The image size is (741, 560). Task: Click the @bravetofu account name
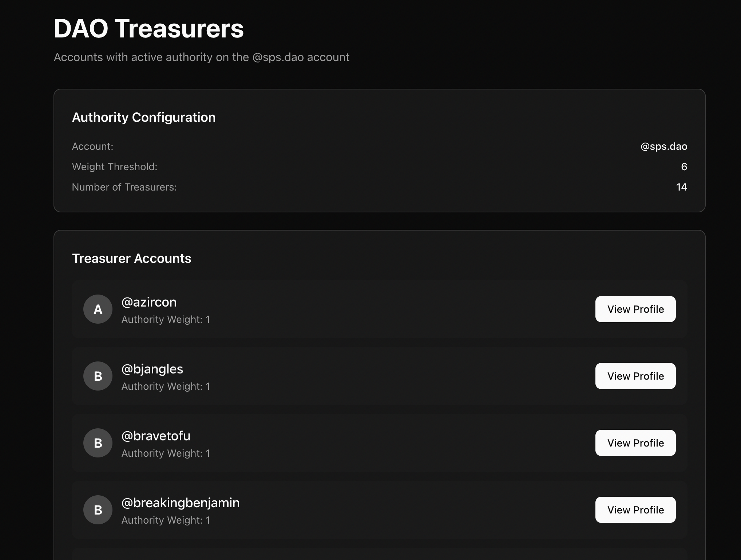156,436
